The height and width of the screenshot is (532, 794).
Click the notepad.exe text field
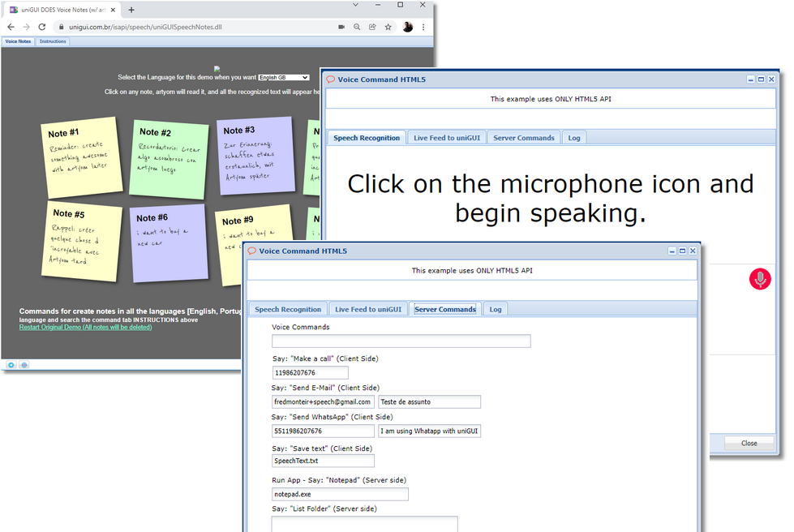pos(340,494)
